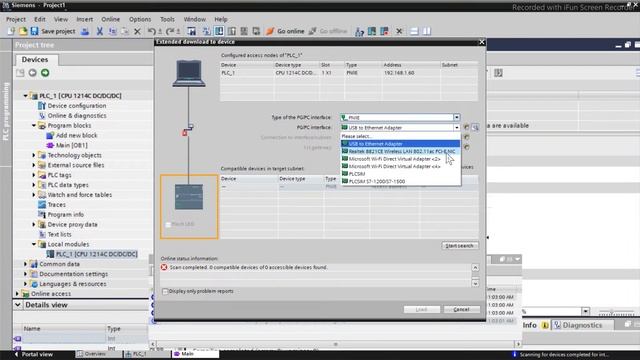Collapse PLC_1 [CPU 1214C DC/DC/DC] root node
The width and height of the screenshot is (640, 360).
tap(25, 96)
